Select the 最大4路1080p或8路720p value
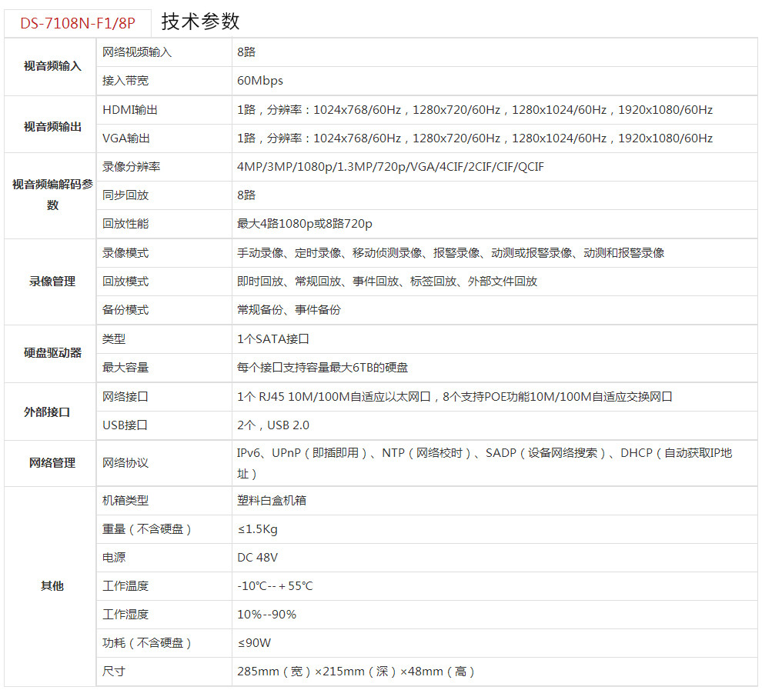This screenshot has width=762, height=700. pos(305,224)
